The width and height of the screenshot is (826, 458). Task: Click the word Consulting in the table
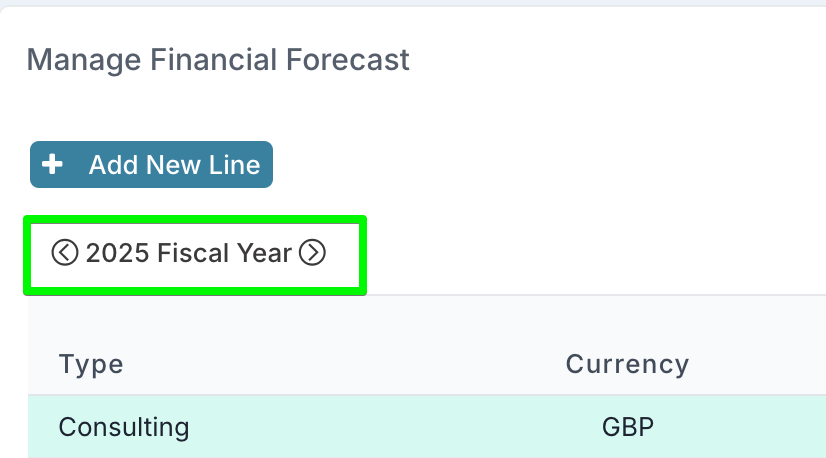tap(124, 427)
